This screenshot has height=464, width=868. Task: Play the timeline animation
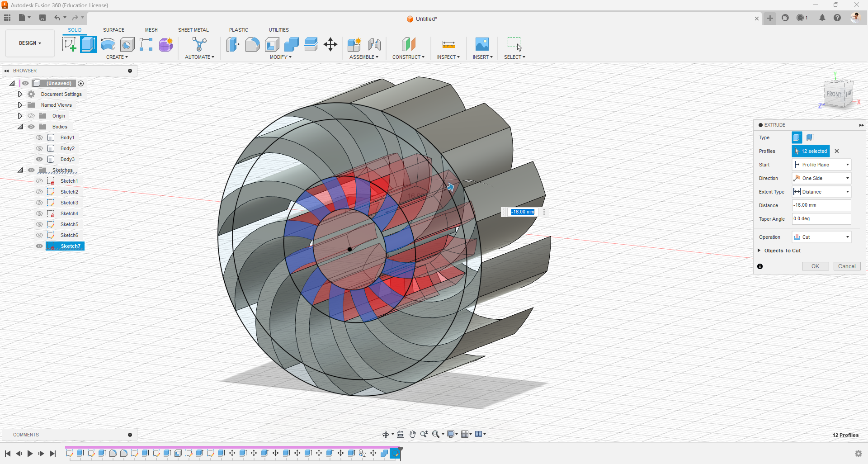[30, 454]
